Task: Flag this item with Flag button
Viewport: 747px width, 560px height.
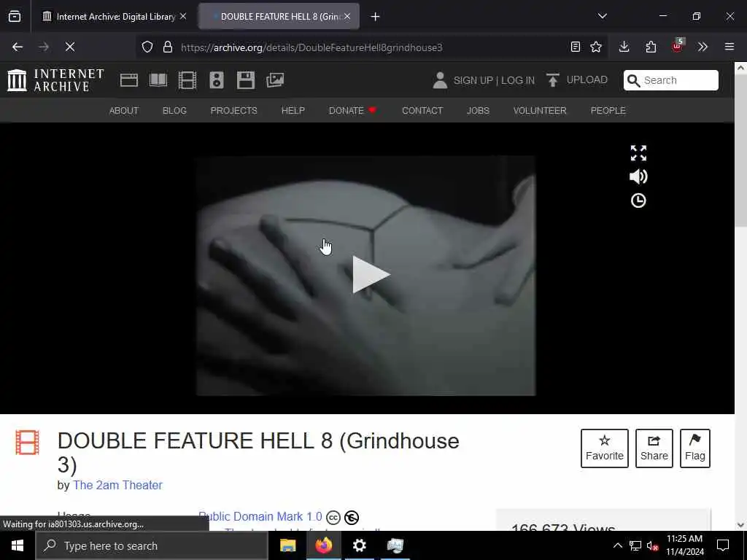Action: pos(695,448)
